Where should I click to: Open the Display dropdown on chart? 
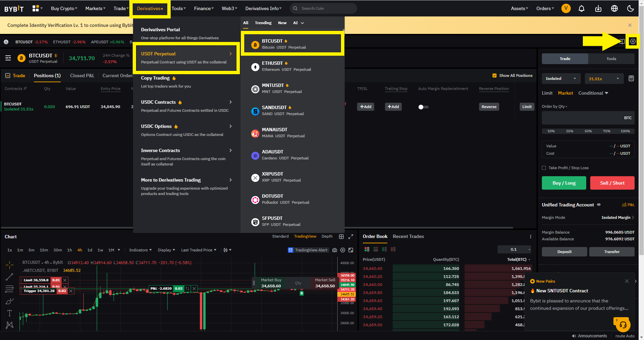pos(167,250)
